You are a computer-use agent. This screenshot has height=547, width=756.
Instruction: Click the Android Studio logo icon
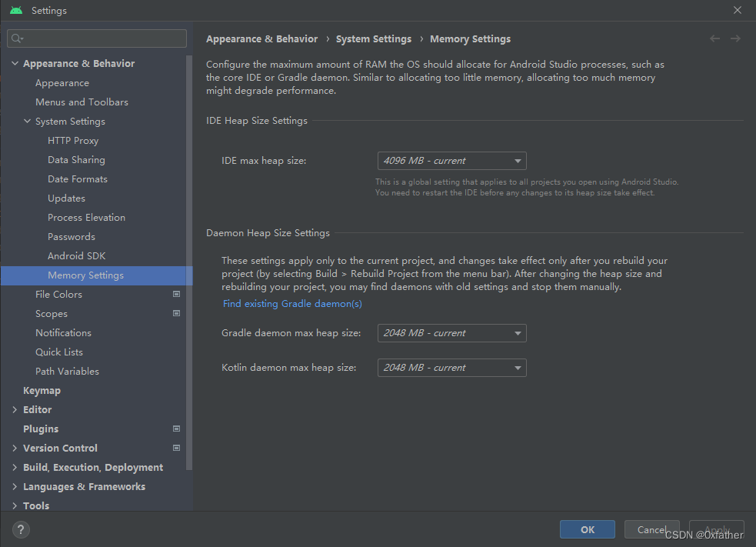16,10
